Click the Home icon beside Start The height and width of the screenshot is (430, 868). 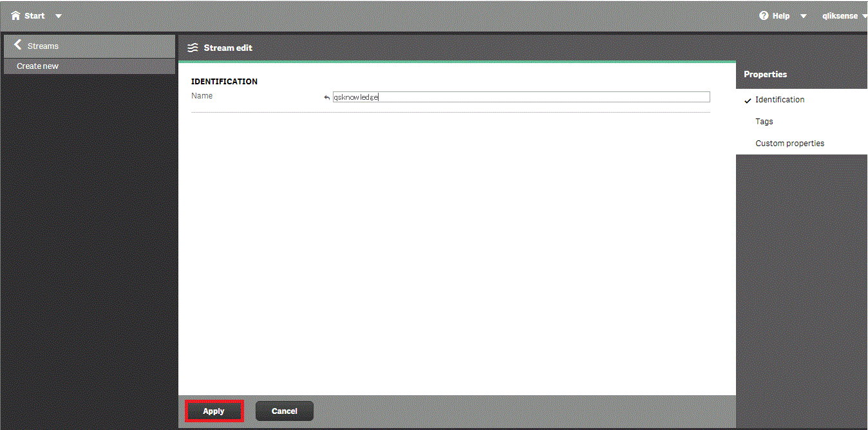point(16,15)
